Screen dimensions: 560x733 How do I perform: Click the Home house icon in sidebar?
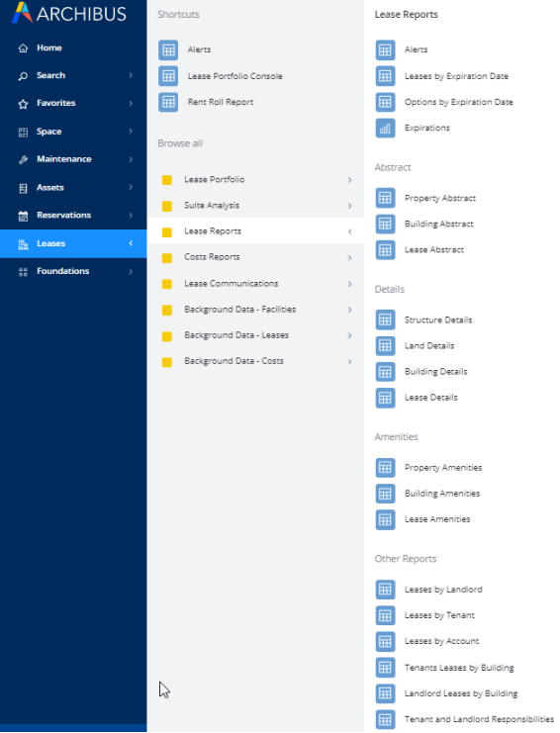tap(23, 48)
